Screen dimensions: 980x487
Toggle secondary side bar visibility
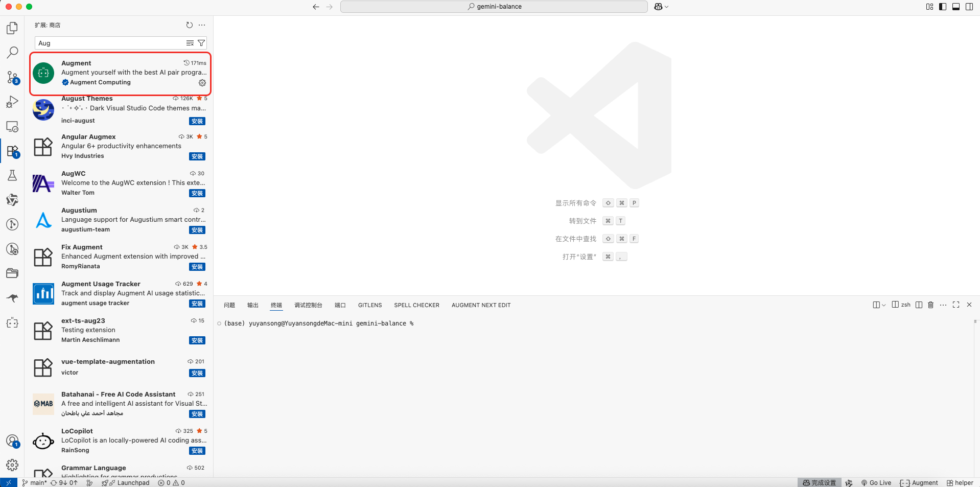click(969, 7)
